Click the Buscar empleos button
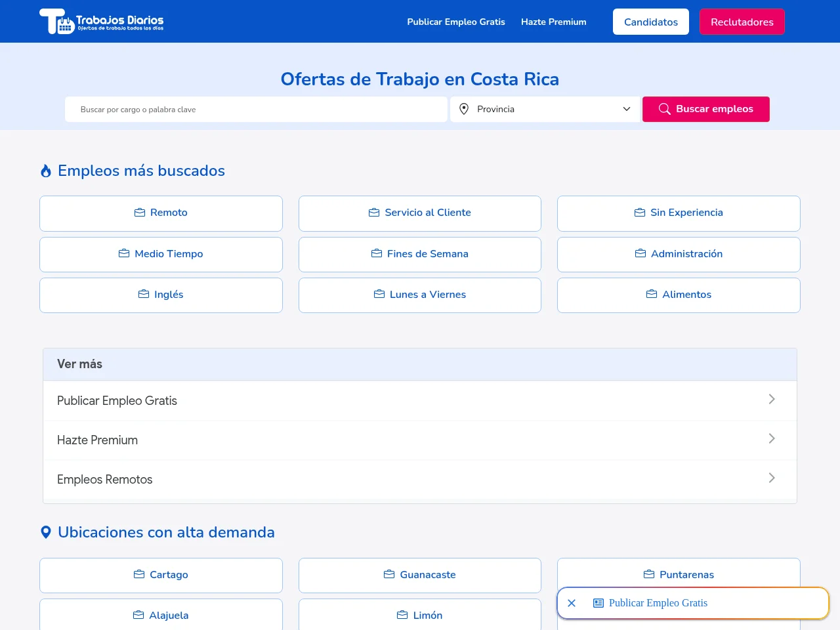This screenshot has width=840, height=630. click(706, 109)
